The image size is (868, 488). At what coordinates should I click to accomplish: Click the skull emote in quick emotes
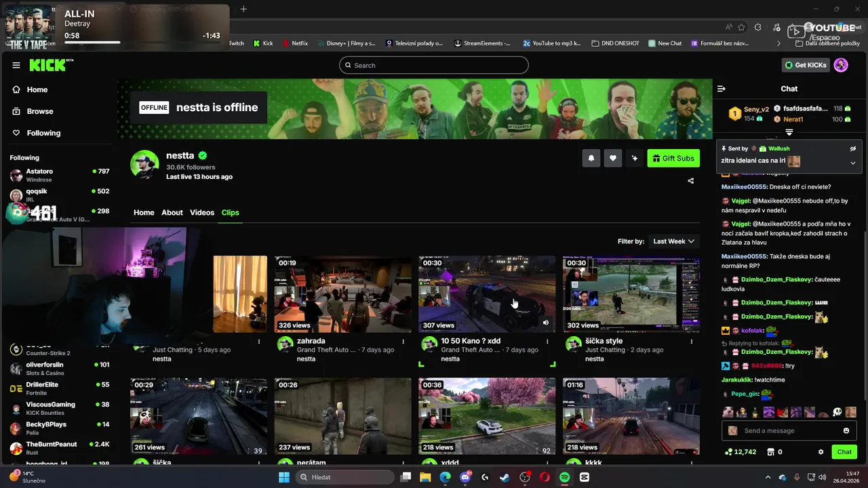(x=837, y=412)
